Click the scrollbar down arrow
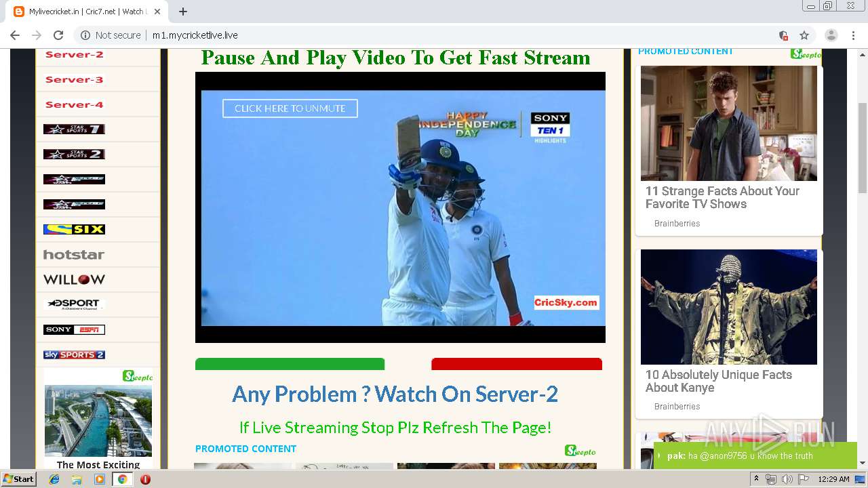The width and height of the screenshot is (868, 488). [x=863, y=464]
